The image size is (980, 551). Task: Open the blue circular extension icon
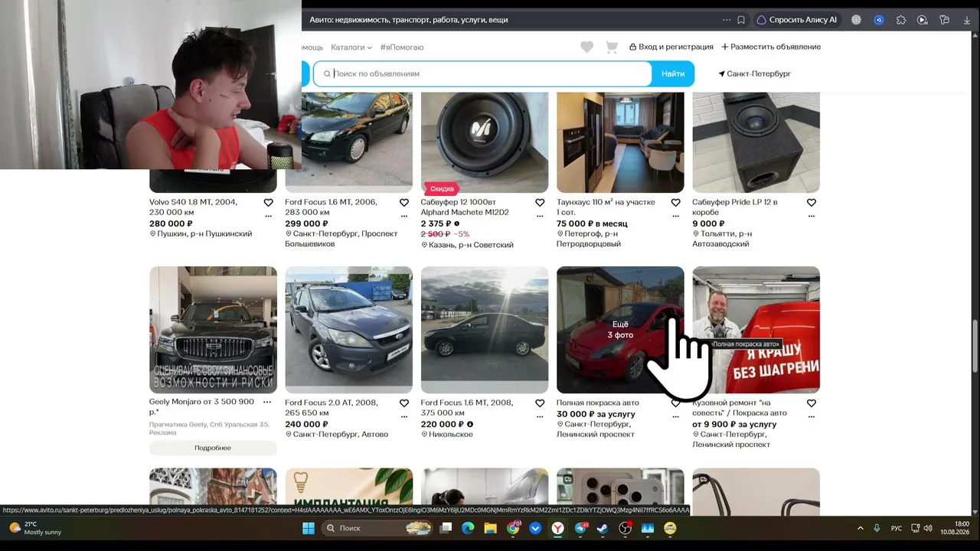coord(879,20)
